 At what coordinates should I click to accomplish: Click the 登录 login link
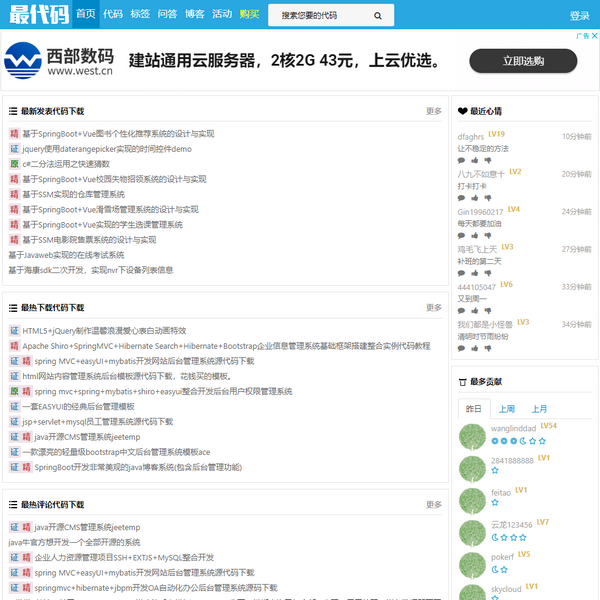pos(579,16)
